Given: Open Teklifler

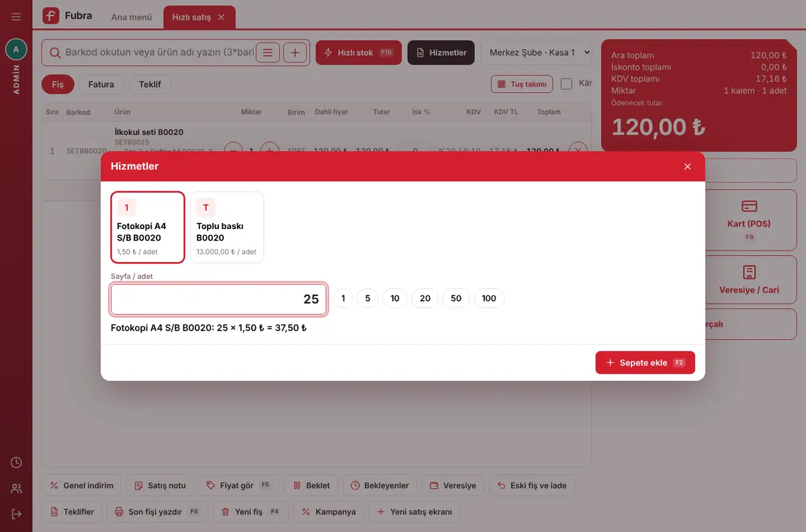Looking at the screenshot, I should tap(73, 512).
